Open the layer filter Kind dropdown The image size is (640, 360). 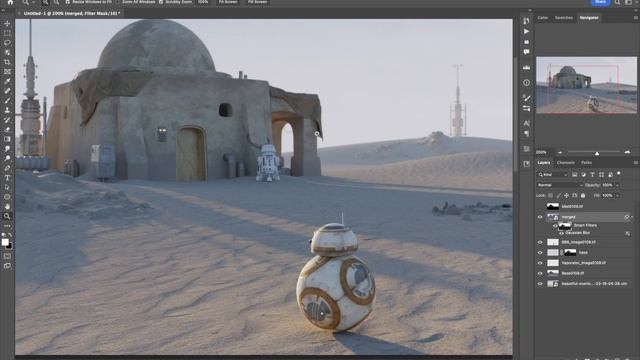point(553,174)
